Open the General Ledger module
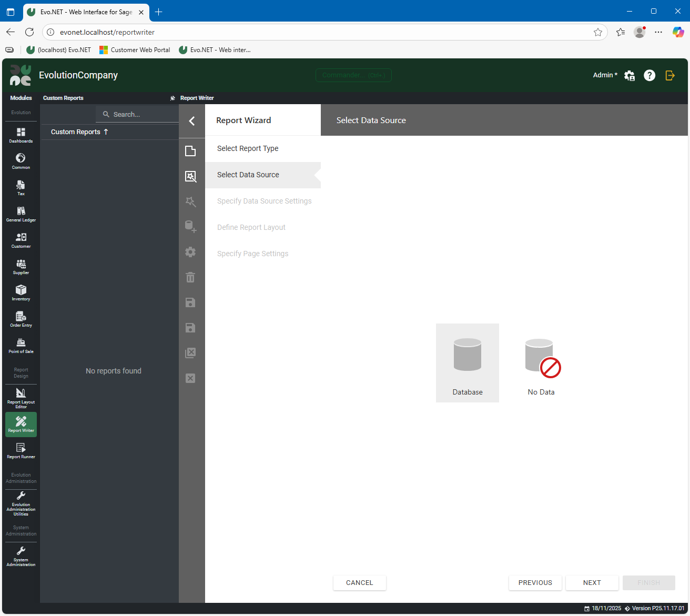The width and height of the screenshot is (690, 616). tap(21, 214)
